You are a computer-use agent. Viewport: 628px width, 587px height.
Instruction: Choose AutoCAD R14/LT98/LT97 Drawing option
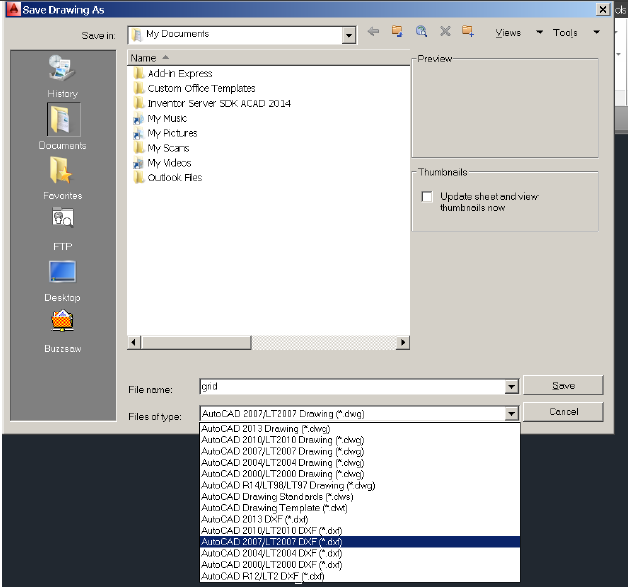click(360, 485)
